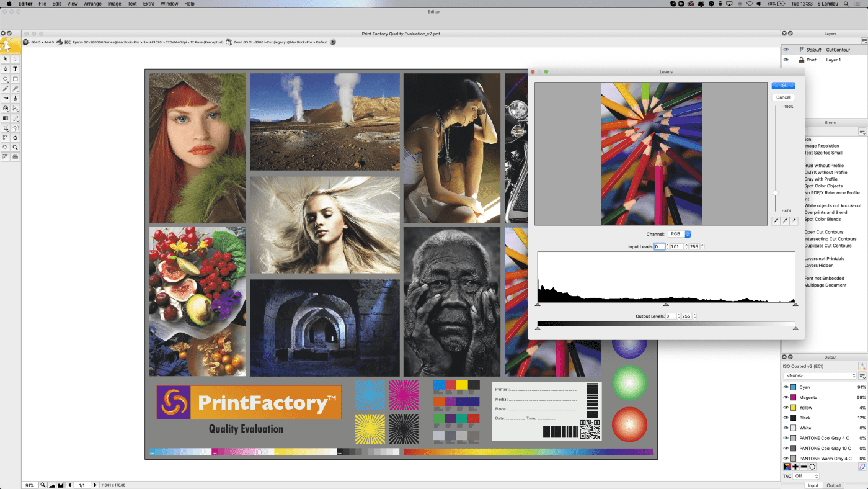Toggle visibility of the Cyan channel
Viewport: 868px width, 489px height.
(x=786, y=387)
